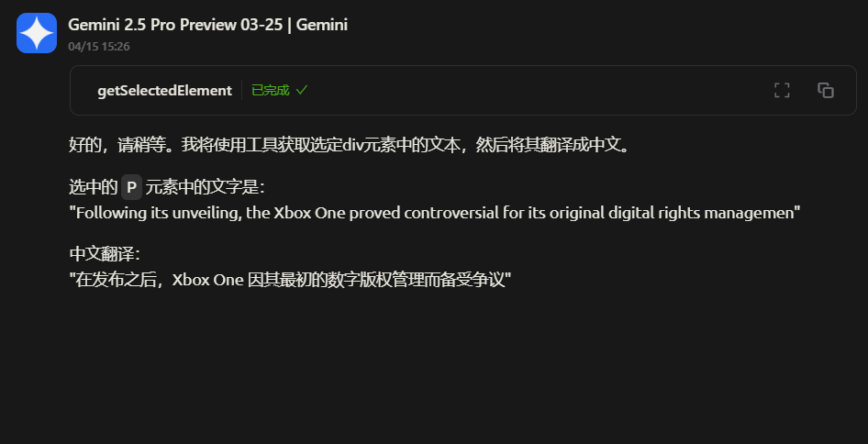
Task: Click the 04/15 15:26 timestamp
Action: click(x=99, y=47)
